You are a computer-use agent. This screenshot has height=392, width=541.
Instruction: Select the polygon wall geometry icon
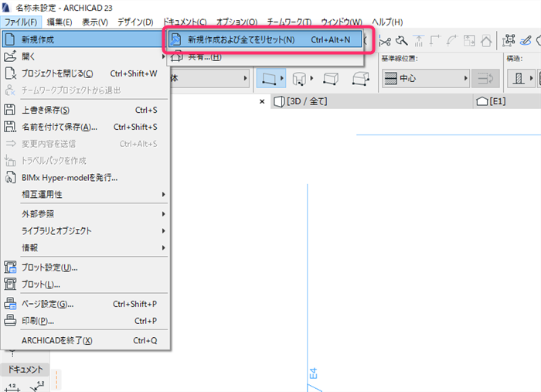[x=361, y=79]
